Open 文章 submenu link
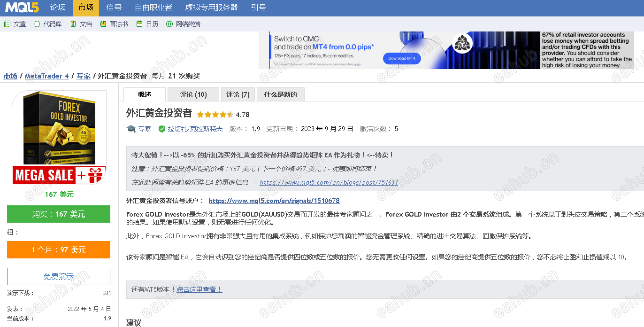This screenshot has height=327, width=644. [x=20, y=24]
